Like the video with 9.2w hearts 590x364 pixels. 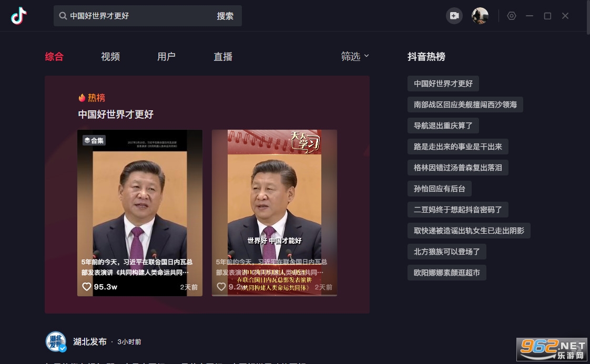pos(221,287)
